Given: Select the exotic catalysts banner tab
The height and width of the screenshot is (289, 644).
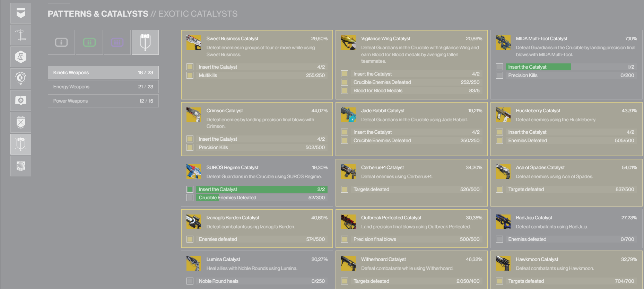Looking at the screenshot, I should point(145,42).
